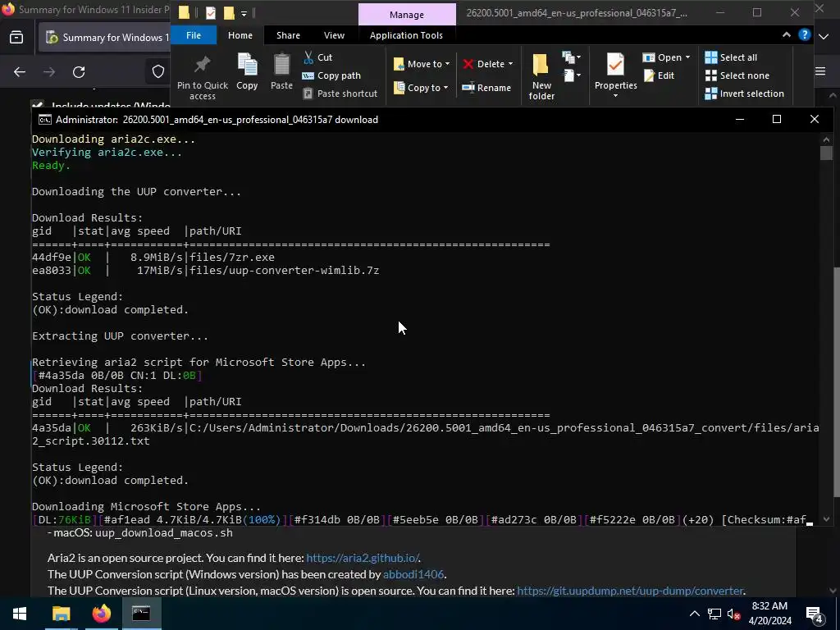Image resolution: width=840 pixels, height=630 pixels.
Task: Edit the selected file
Action: [660, 75]
